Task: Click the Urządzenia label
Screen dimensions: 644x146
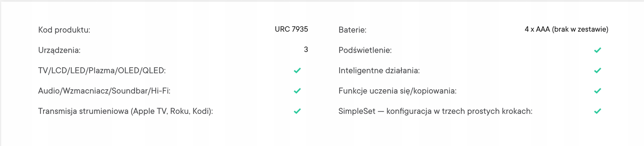Action: [59, 50]
